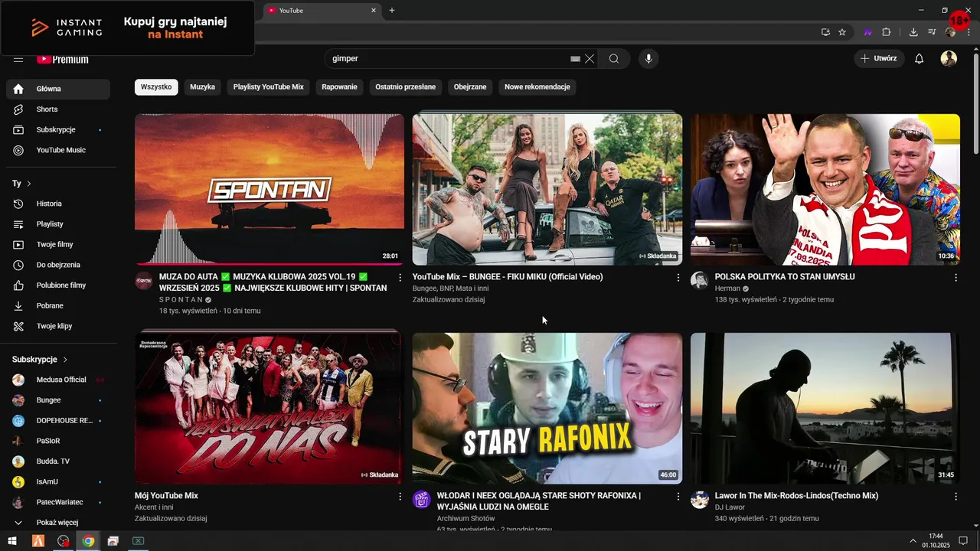Open Historia in the sidebar
980x551 pixels.
(x=58, y=204)
